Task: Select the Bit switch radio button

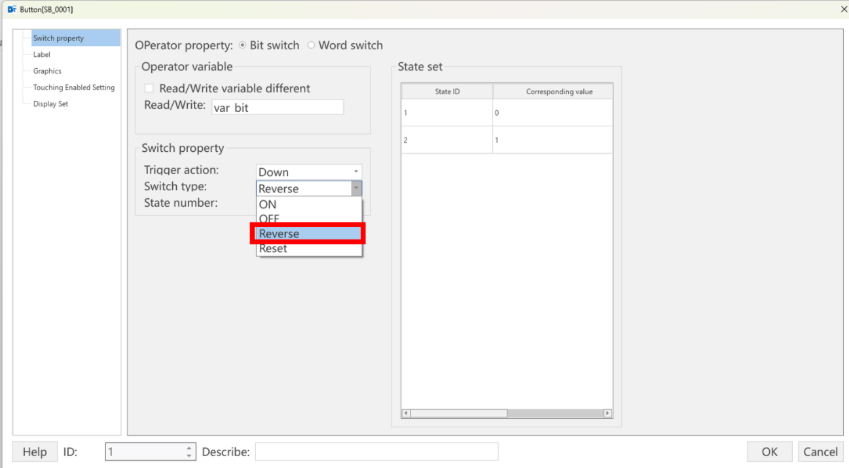Action: coord(243,46)
